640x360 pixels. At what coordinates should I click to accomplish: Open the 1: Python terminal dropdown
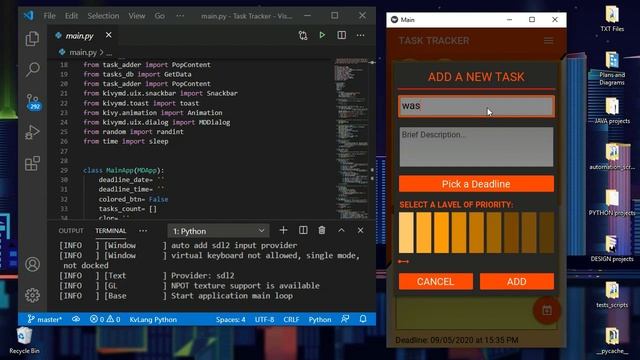218,231
